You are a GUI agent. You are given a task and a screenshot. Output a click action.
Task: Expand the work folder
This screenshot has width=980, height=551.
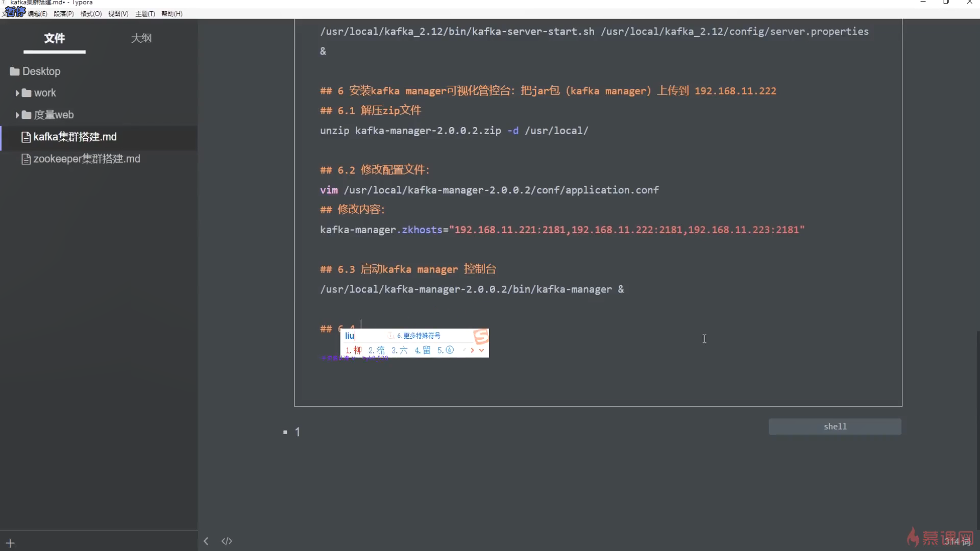click(17, 93)
